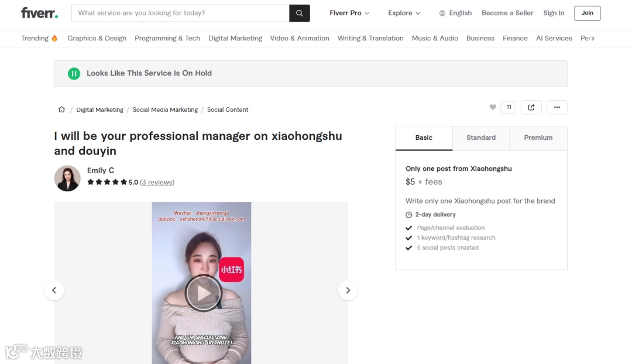
Task: Focus the service search input field
Action: point(180,13)
